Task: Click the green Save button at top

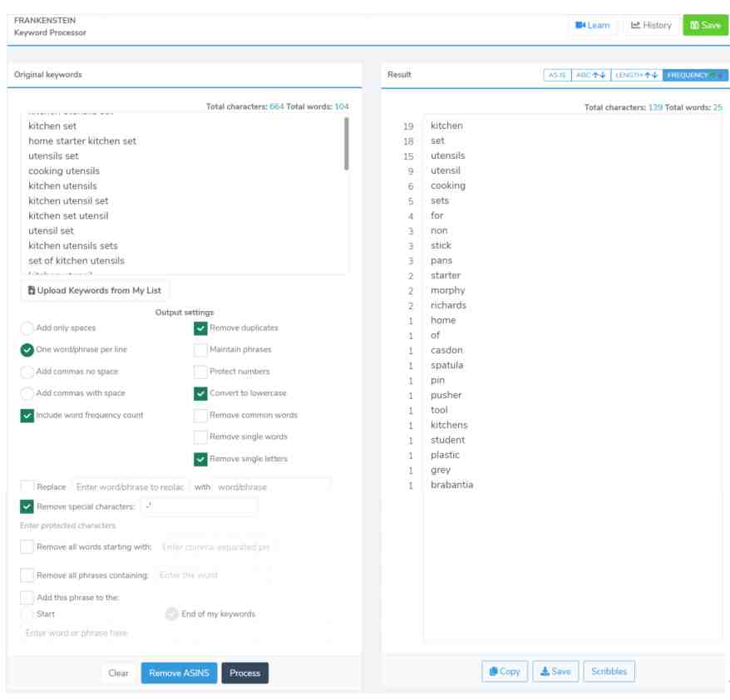Action: pos(705,25)
